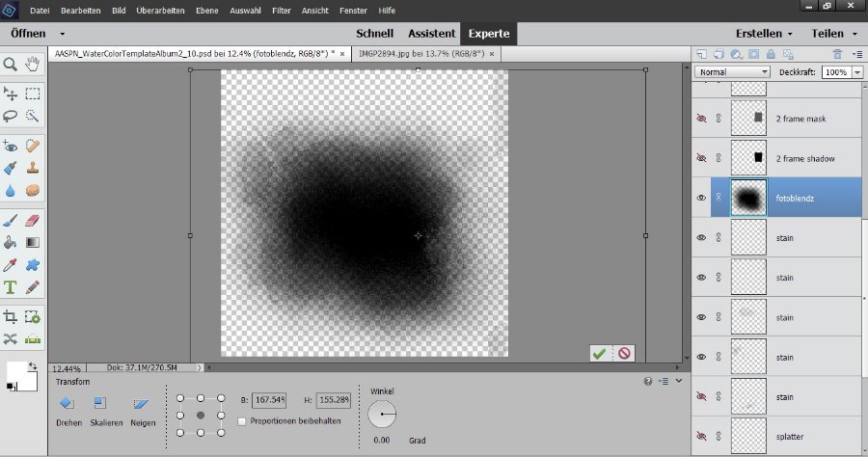
Task: Click the Skalieren transform icon
Action: point(99,403)
